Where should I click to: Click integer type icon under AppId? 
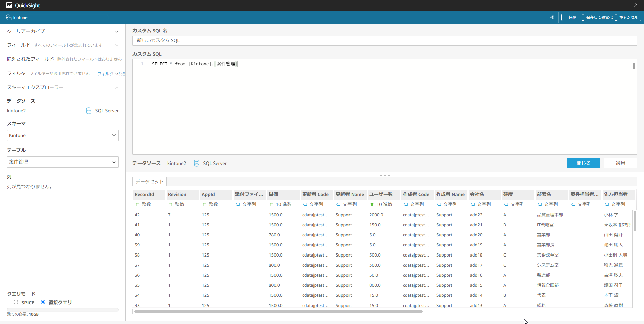pos(204,204)
